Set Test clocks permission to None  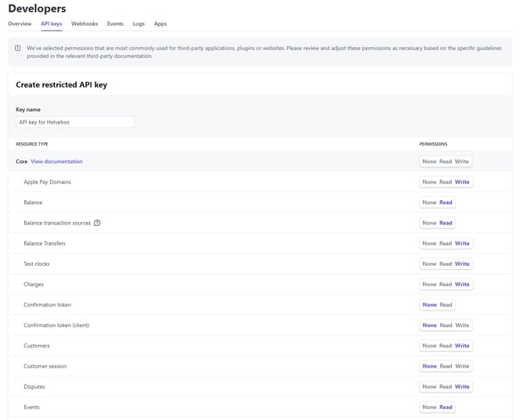[x=429, y=264]
